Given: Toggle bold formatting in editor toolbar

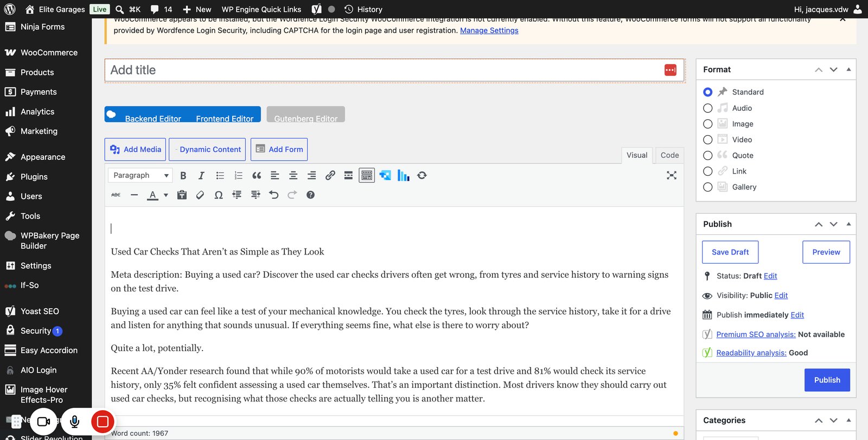Looking at the screenshot, I should 183,175.
